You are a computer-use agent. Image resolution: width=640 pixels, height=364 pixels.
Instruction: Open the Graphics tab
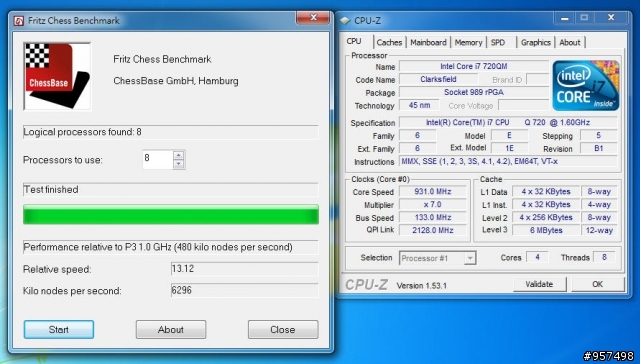pyautogui.click(x=536, y=42)
